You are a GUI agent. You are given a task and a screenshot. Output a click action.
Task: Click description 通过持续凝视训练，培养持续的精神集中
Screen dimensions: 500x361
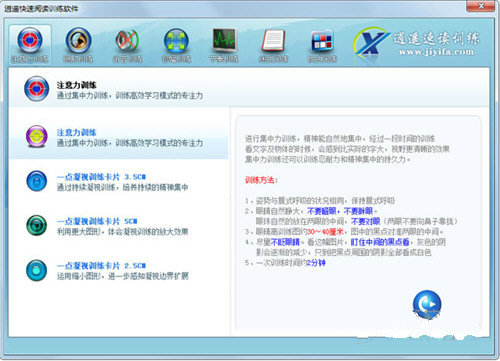pos(122,187)
